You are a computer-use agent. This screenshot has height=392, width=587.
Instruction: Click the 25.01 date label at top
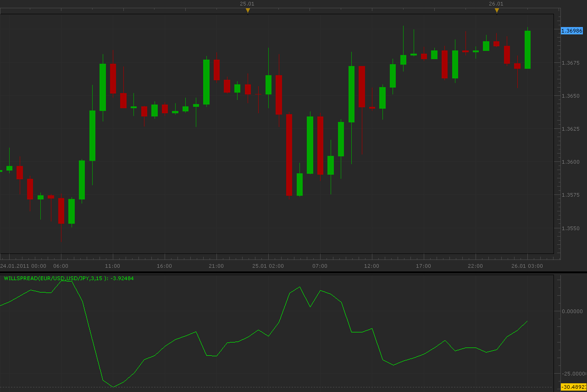click(247, 4)
